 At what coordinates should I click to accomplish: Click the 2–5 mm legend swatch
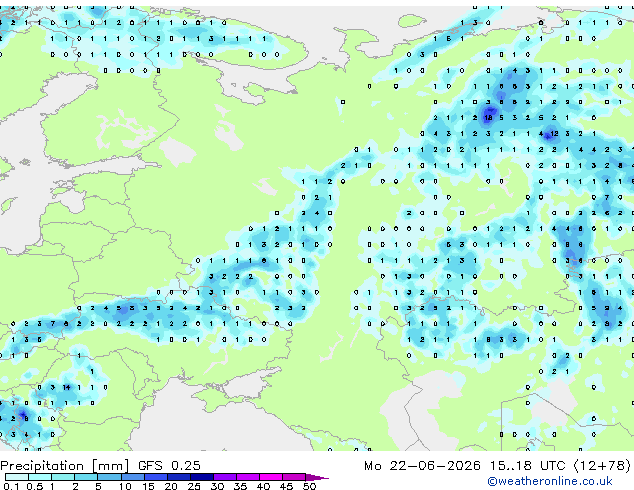pos(86,477)
